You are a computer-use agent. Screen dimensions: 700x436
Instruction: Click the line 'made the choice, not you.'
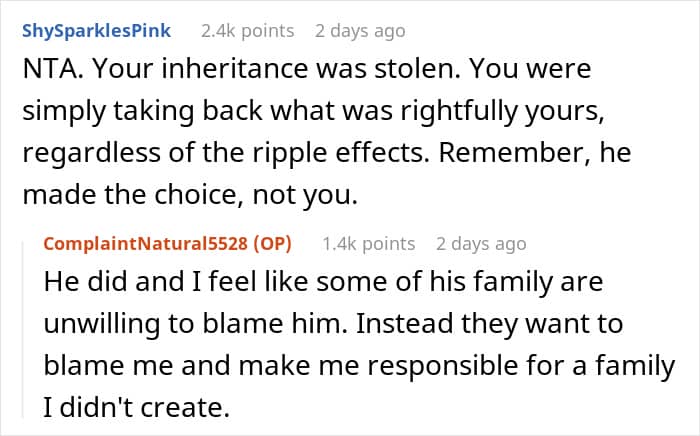click(x=190, y=195)
